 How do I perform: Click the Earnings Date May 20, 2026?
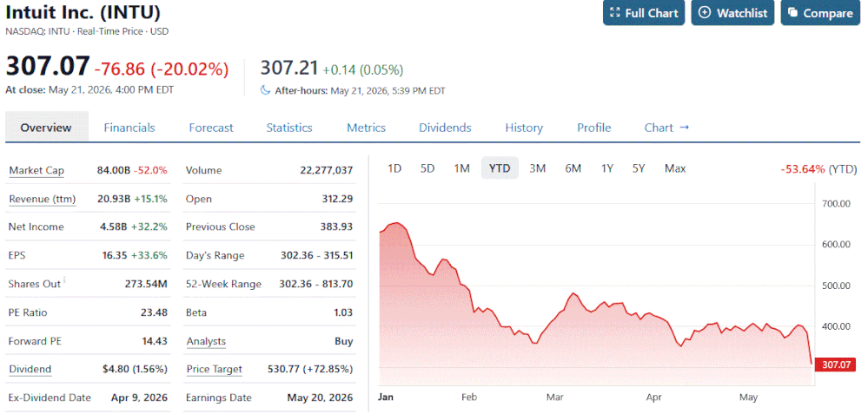(320, 398)
